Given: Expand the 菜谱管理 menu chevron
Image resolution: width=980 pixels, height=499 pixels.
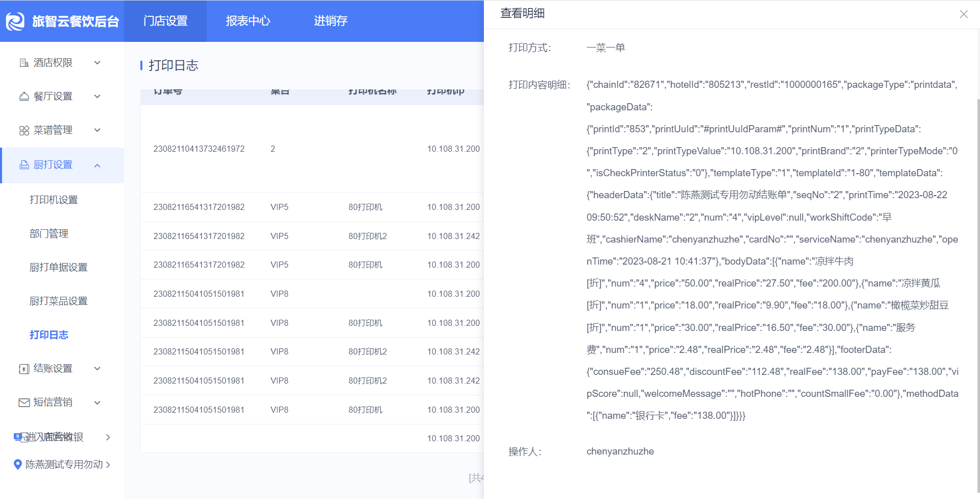Looking at the screenshot, I should pyautogui.click(x=97, y=130).
